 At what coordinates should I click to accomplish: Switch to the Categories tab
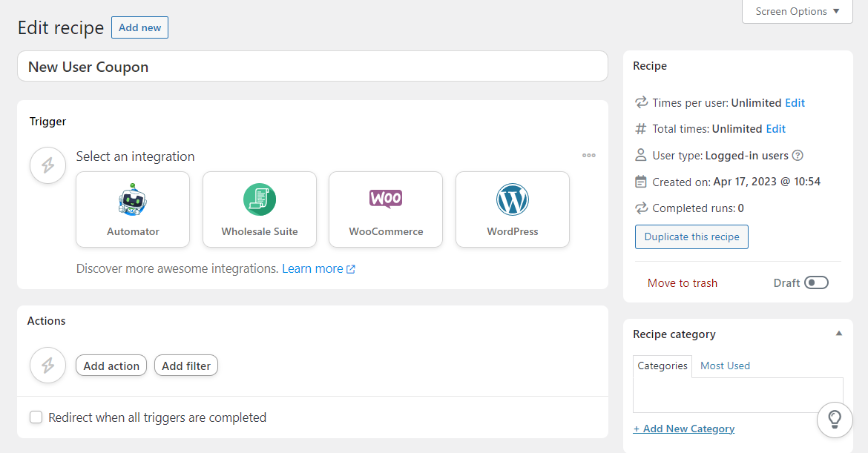click(x=662, y=366)
